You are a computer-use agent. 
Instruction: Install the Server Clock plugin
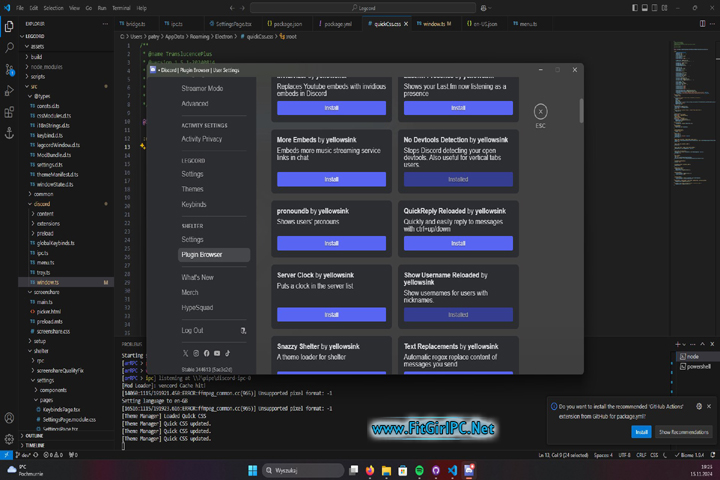click(331, 314)
